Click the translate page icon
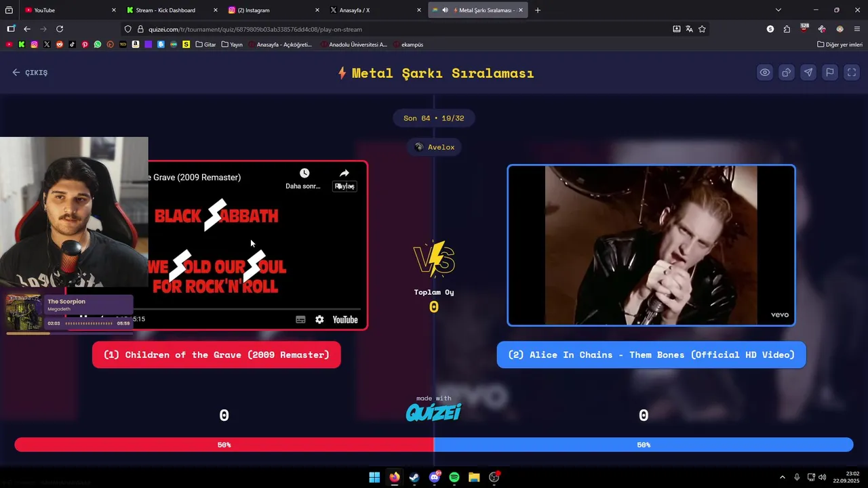 tap(689, 29)
